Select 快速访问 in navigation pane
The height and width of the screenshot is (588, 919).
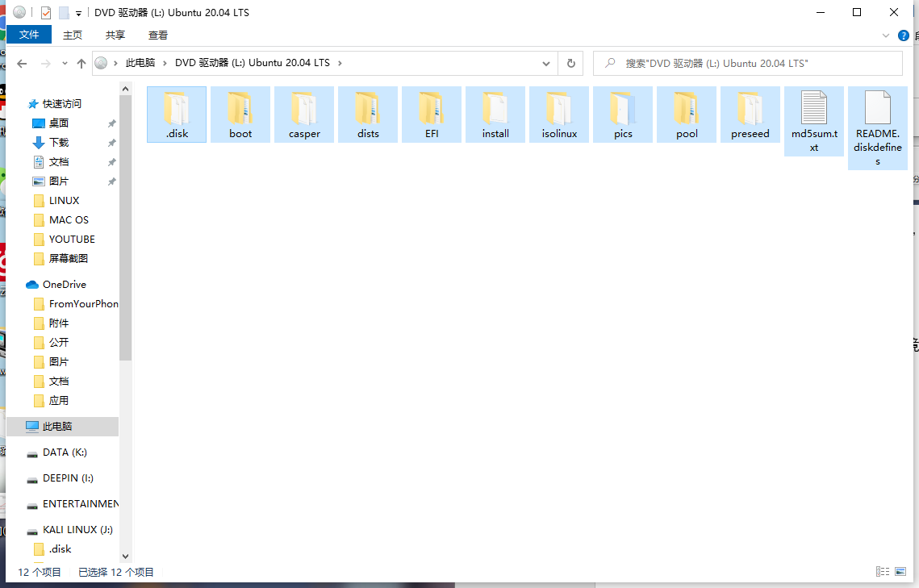tap(62, 104)
